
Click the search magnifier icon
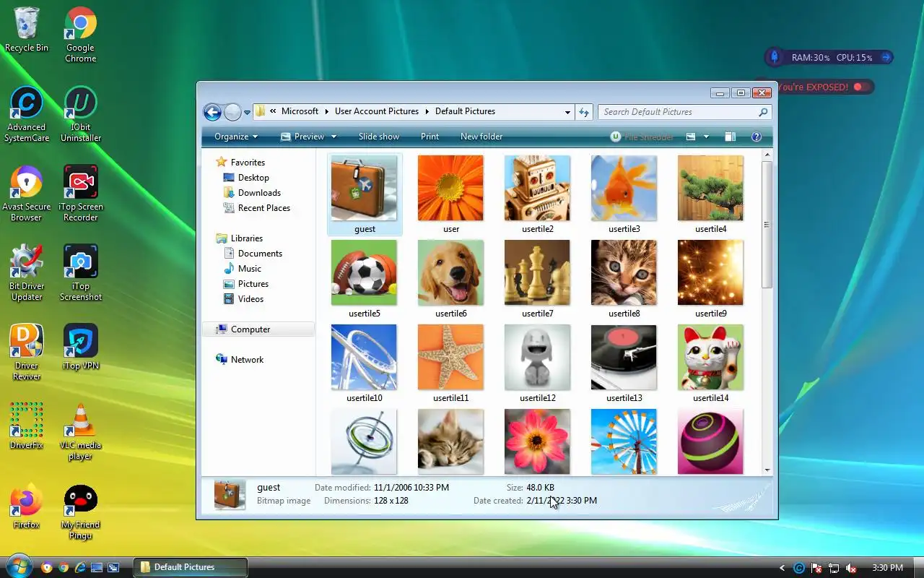point(763,112)
